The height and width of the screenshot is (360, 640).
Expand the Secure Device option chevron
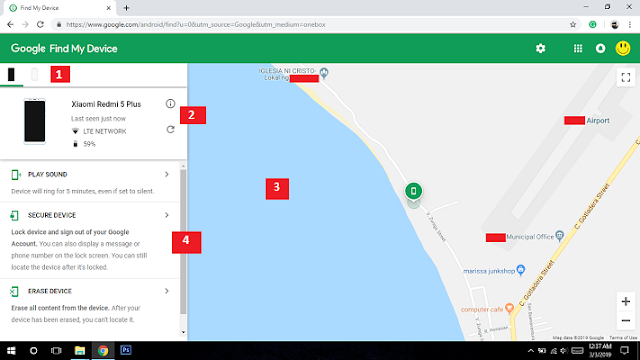(167, 215)
